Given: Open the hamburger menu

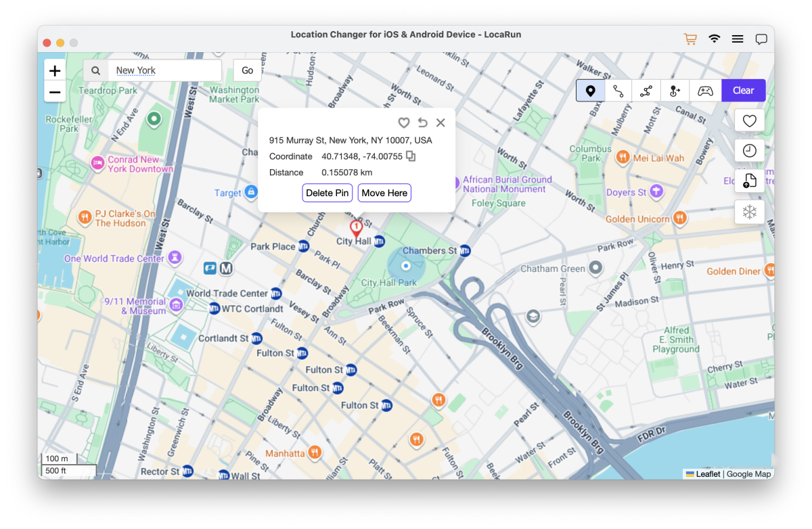Looking at the screenshot, I should pyautogui.click(x=738, y=39).
